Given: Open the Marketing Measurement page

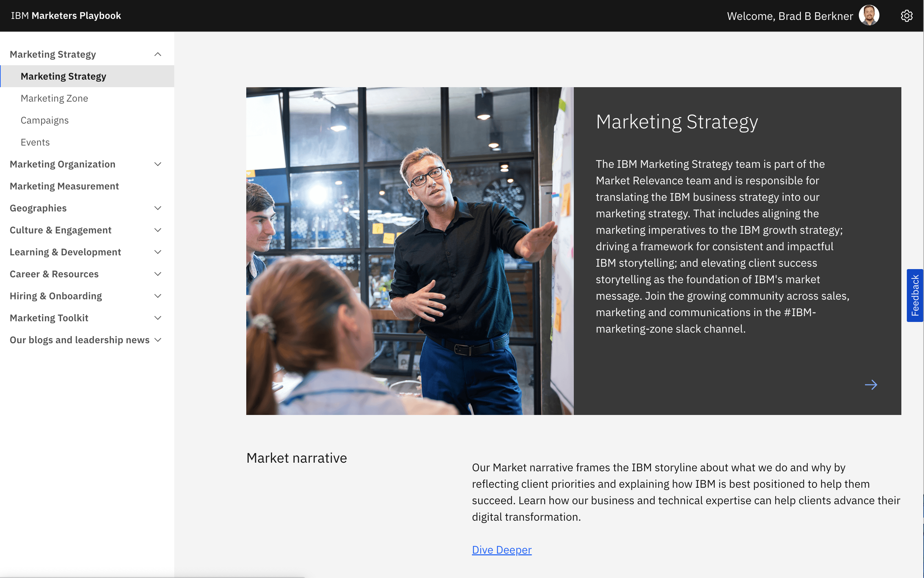Looking at the screenshot, I should (64, 186).
